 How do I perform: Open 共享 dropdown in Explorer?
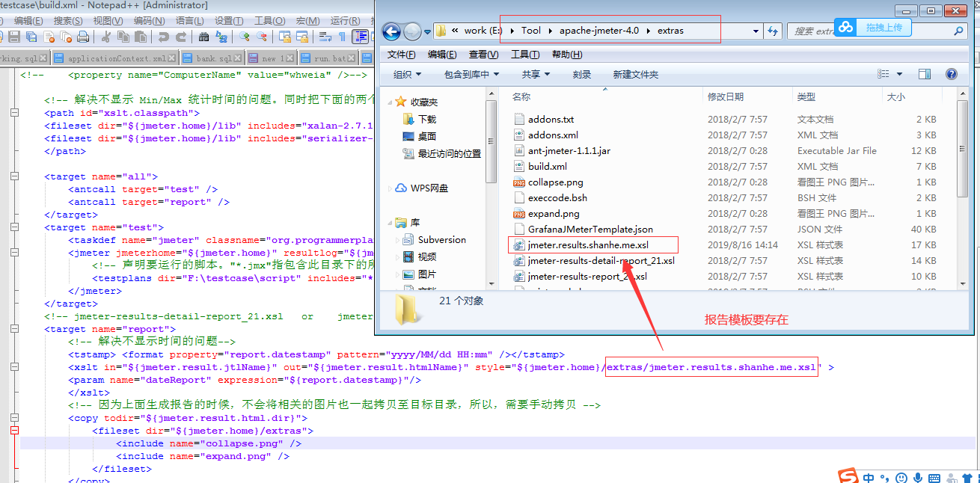pos(536,74)
